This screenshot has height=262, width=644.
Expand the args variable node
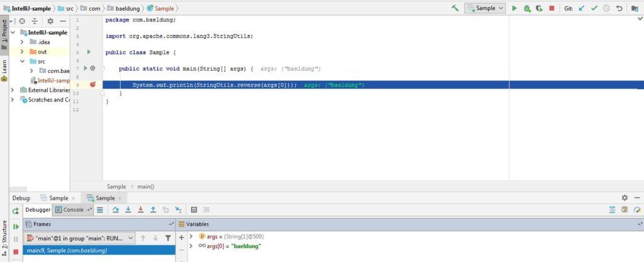(x=191, y=236)
